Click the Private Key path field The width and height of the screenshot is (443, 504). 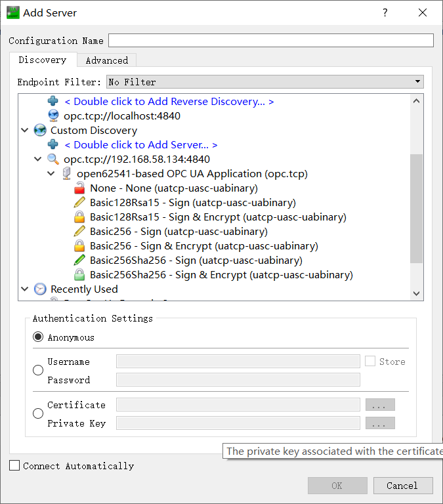click(x=238, y=423)
